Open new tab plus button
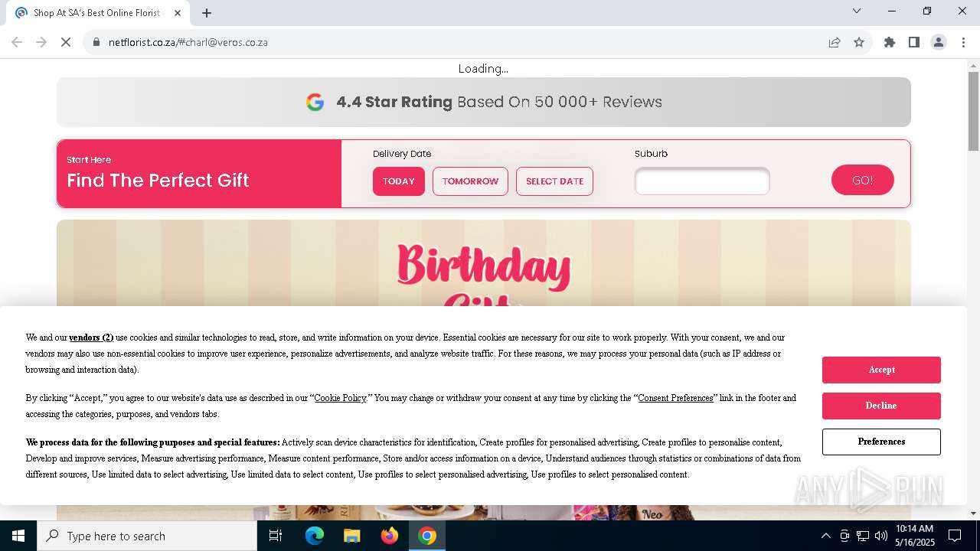 tap(207, 13)
